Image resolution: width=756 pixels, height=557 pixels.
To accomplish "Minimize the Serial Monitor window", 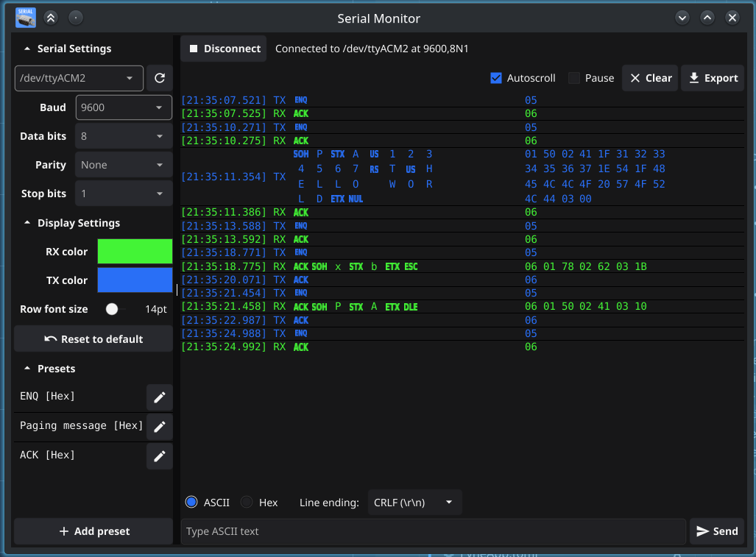I will [x=682, y=18].
